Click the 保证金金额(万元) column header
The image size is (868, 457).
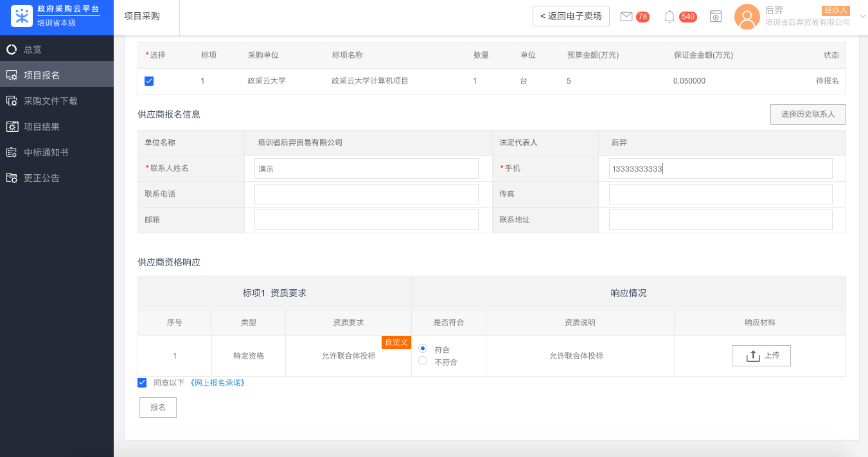[704, 55]
